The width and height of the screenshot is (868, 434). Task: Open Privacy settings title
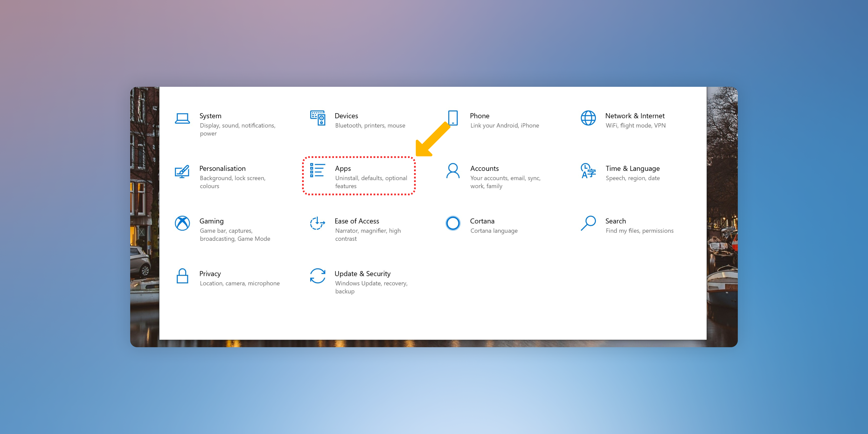[x=210, y=274]
